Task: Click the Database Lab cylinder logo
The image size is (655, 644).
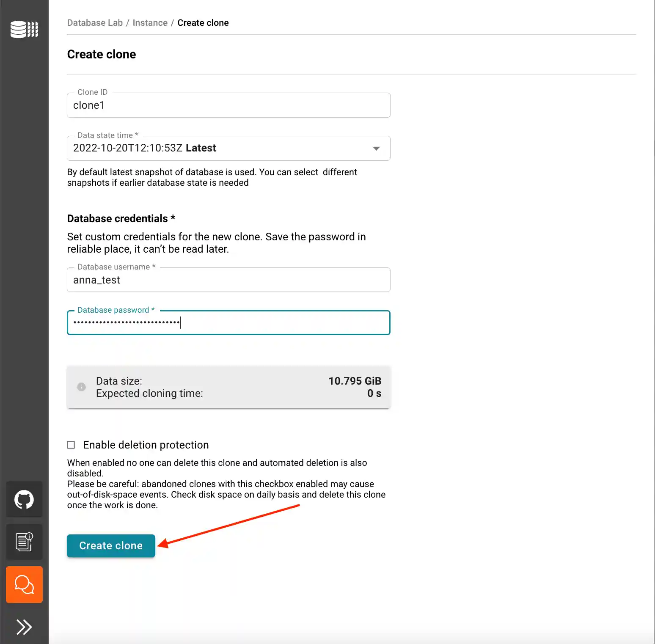Action: (x=24, y=30)
